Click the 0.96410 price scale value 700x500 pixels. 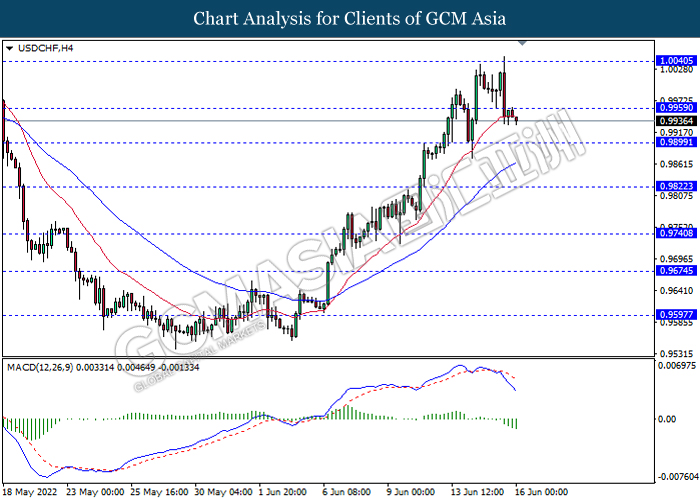(x=677, y=291)
